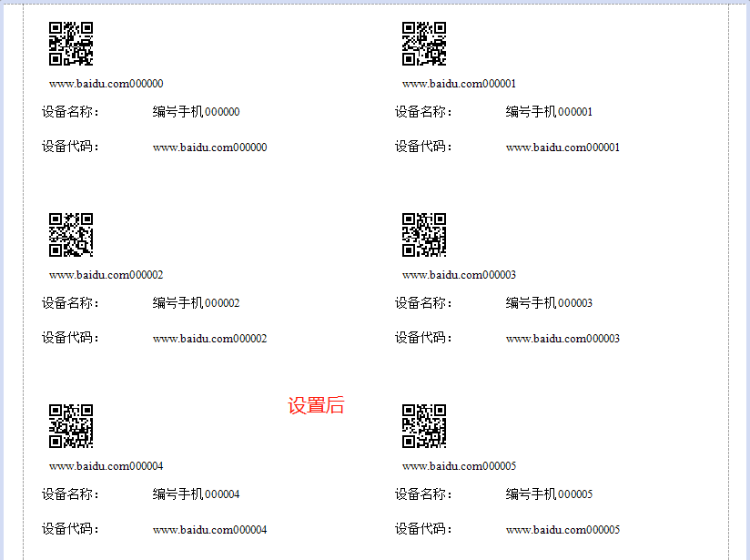Click 设备代码 value www.baidu.com000003

[x=563, y=339]
